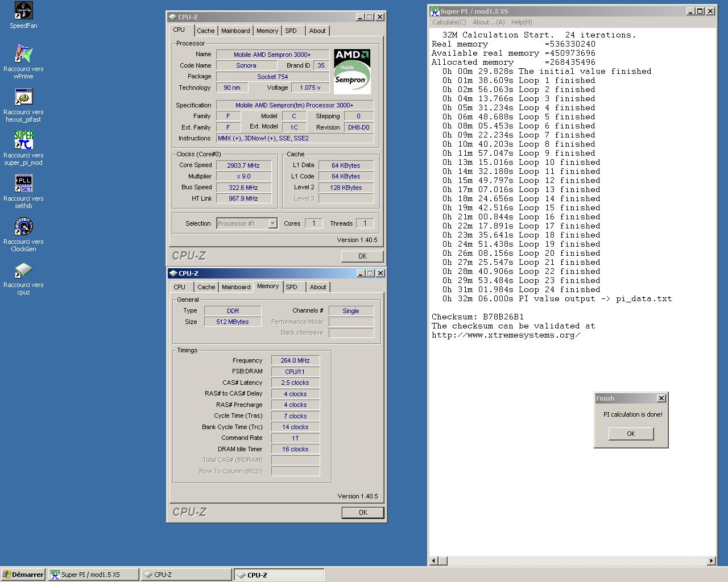Click the DRAM Idle Timer 16 clocks field
728x582 pixels.
pyautogui.click(x=295, y=449)
